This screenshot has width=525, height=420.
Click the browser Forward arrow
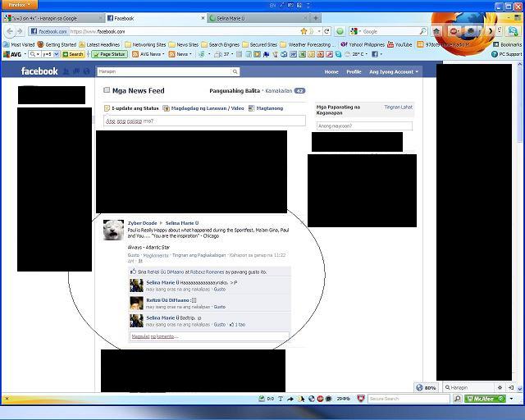coord(20,31)
